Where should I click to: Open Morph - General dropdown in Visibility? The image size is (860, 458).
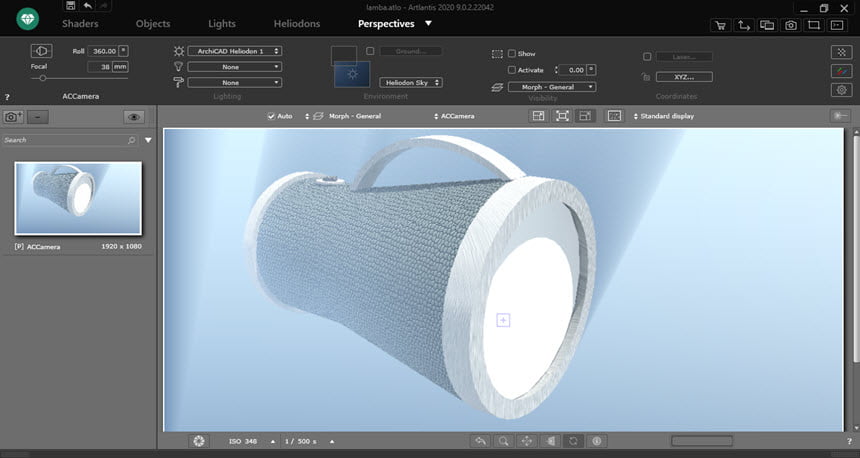coord(552,87)
